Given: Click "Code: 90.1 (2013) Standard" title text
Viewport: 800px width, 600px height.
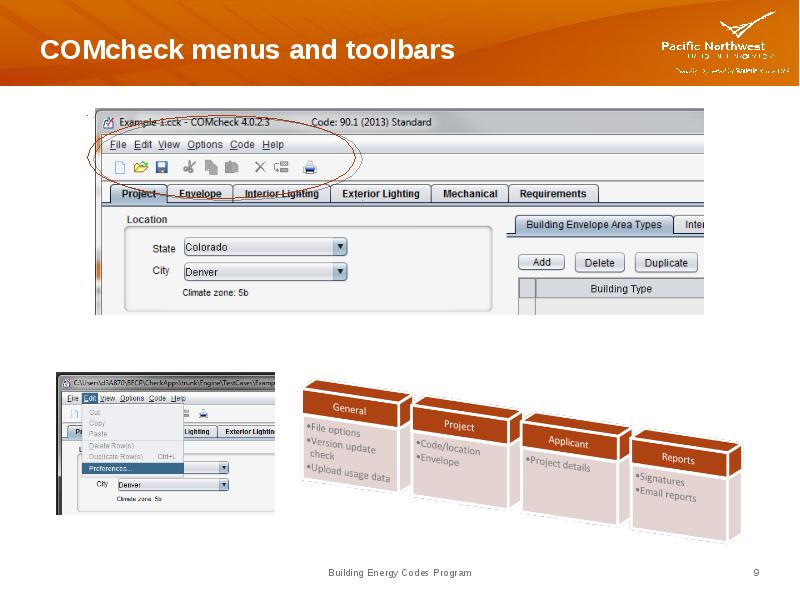Looking at the screenshot, I should (371, 122).
